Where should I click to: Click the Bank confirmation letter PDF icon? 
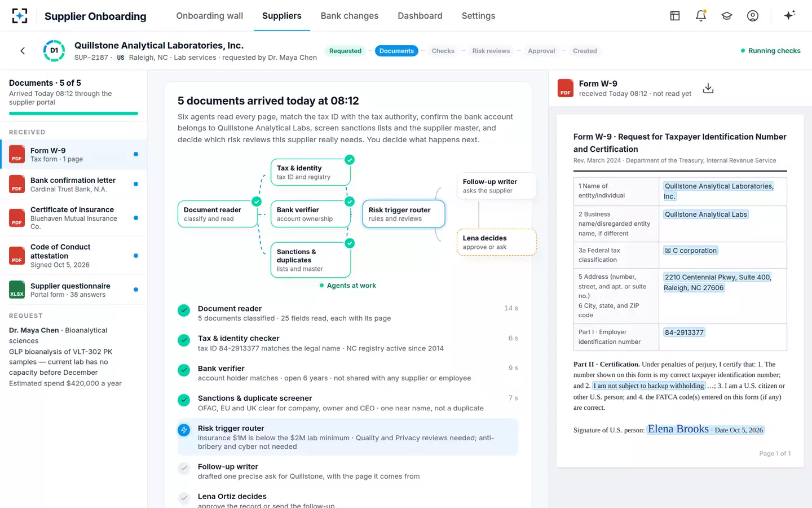[x=17, y=184]
